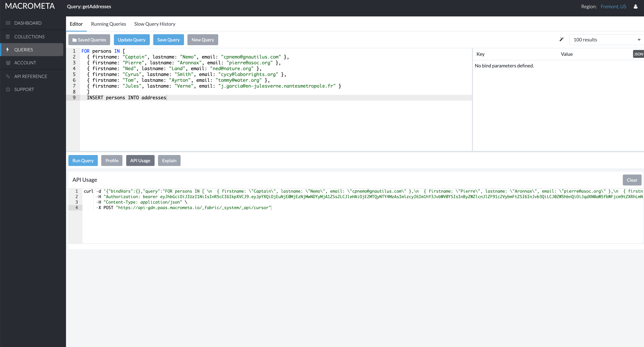Switch to Running Queries tab

108,24
